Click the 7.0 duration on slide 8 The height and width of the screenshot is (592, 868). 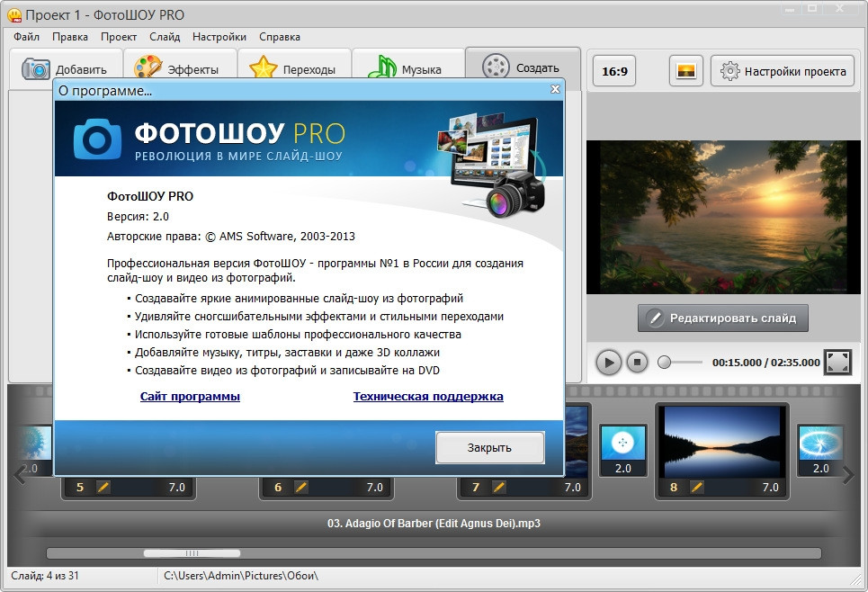pyautogui.click(x=771, y=488)
